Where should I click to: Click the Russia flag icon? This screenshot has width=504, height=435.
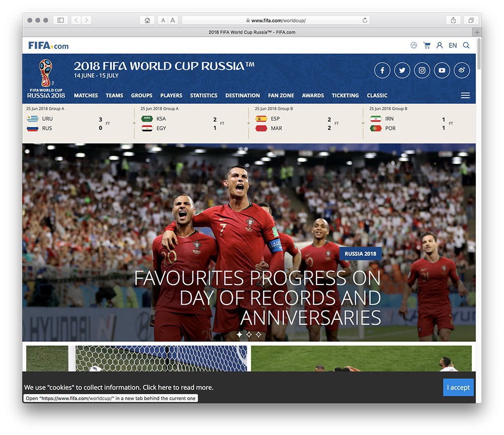coord(32,128)
